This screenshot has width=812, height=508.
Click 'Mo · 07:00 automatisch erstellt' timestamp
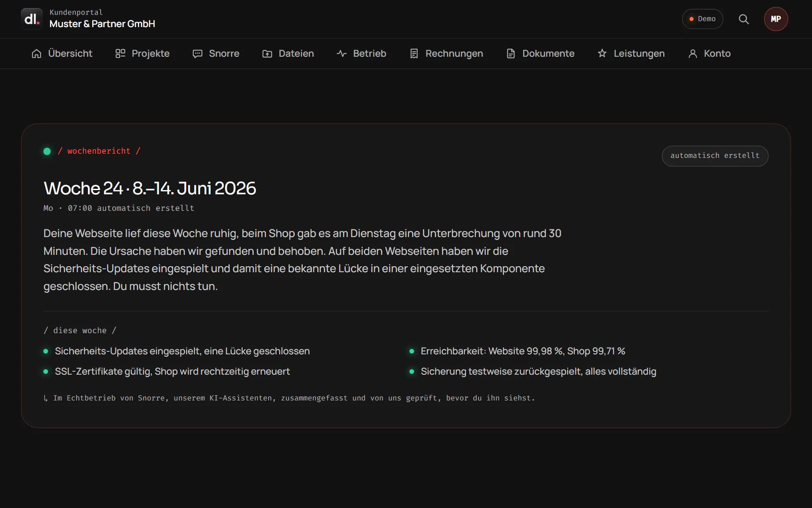click(x=119, y=208)
